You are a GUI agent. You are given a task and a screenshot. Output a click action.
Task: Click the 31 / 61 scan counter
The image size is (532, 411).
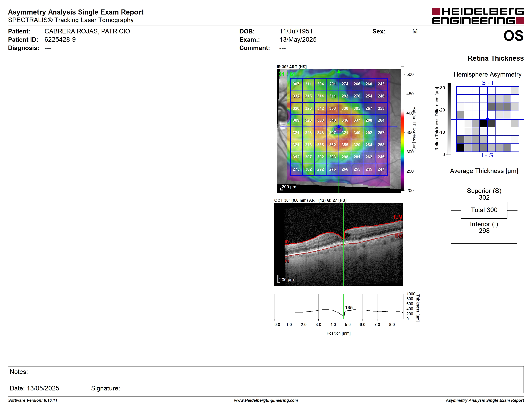tap(287, 74)
